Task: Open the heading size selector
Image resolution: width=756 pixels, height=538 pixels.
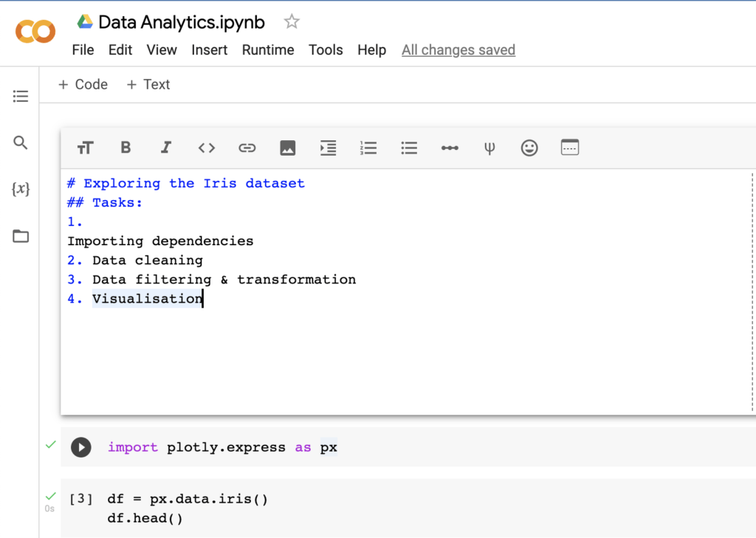Action: click(86, 148)
